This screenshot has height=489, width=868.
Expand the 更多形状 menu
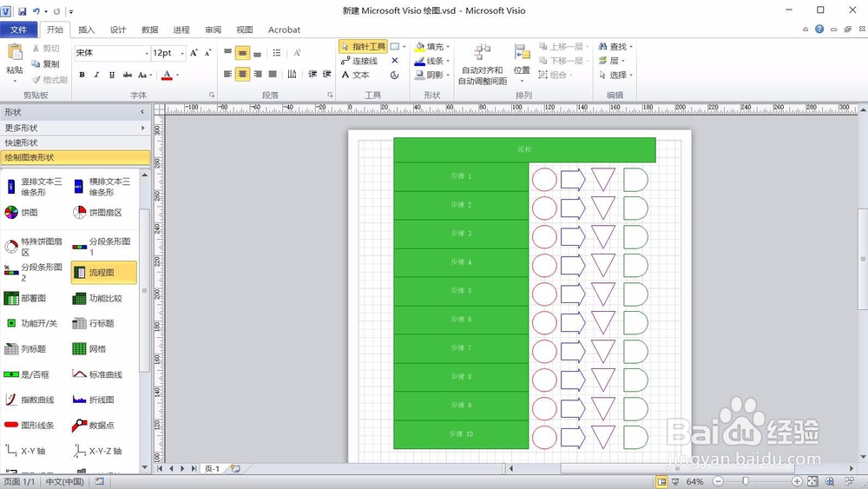[76, 128]
